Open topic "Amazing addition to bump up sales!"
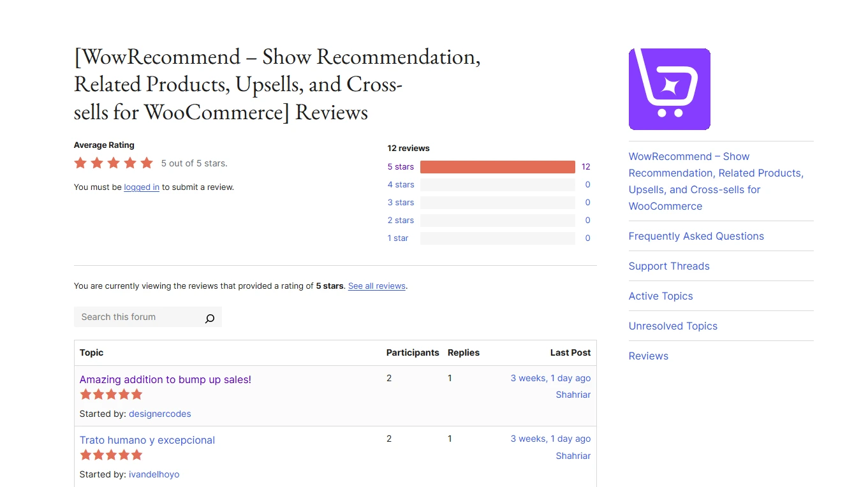This screenshot has width=868, height=487. [x=165, y=379]
